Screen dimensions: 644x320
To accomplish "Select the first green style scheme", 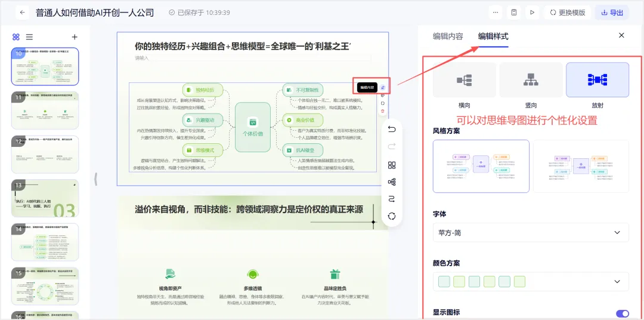I will tap(481, 166).
